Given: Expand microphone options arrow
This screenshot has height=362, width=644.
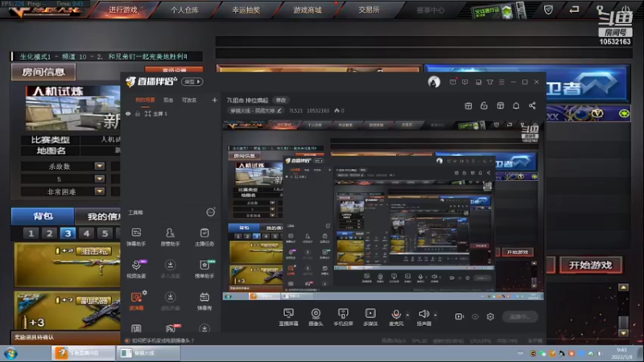Looking at the screenshot, I should click(407, 315).
